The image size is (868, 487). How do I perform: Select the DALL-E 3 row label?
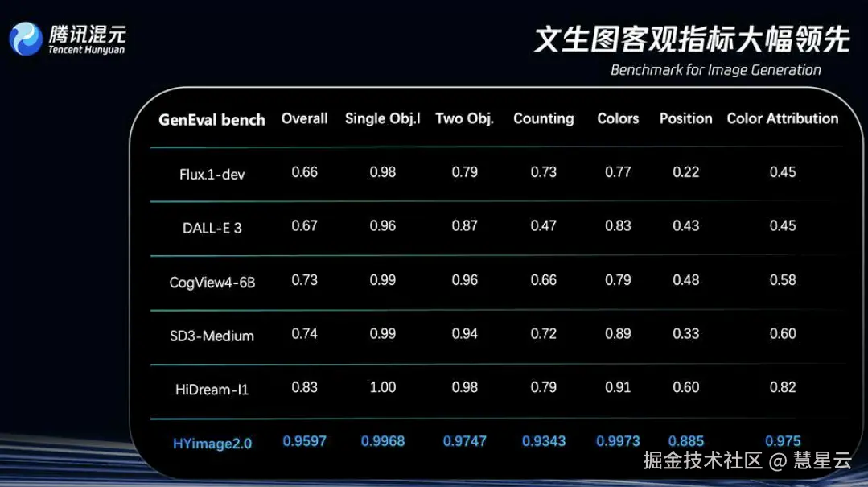(212, 229)
